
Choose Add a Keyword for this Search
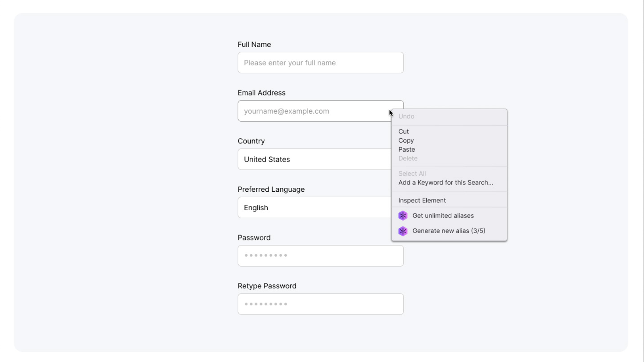[445, 183]
